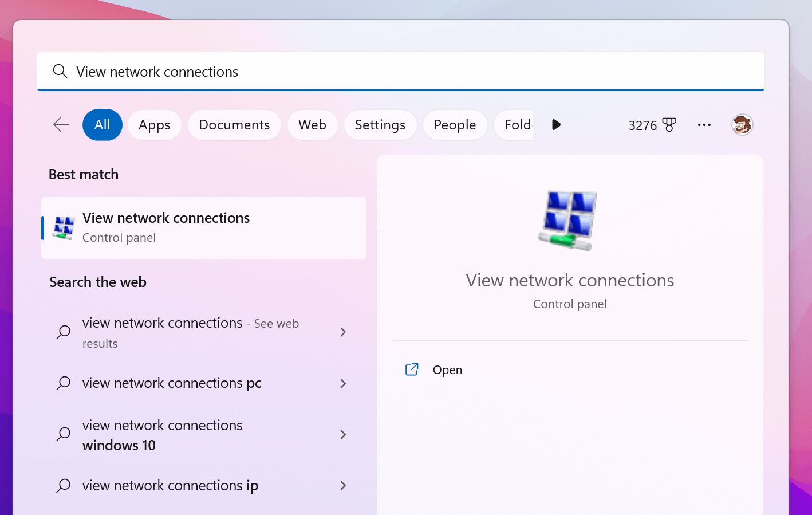
Task: Click the Open external-link icon
Action: click(412, 369)
